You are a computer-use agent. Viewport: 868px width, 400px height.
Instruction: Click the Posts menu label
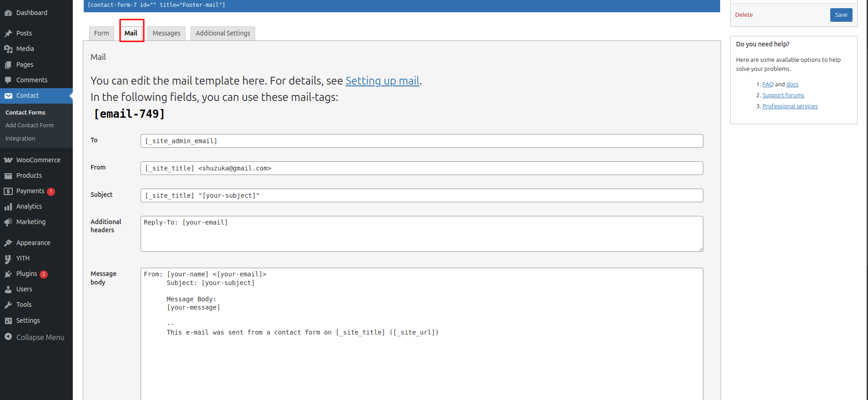point(24,33)
